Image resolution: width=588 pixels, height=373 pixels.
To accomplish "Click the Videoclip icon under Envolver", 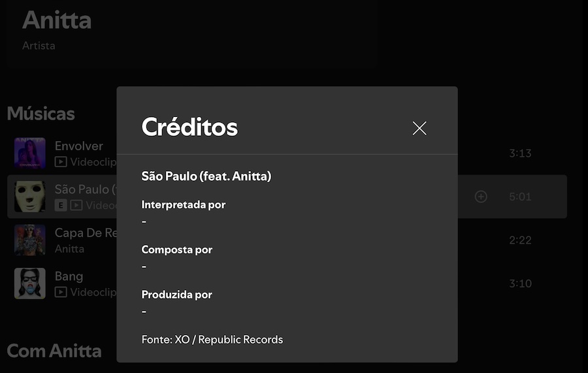I will [x=61, y=162].
